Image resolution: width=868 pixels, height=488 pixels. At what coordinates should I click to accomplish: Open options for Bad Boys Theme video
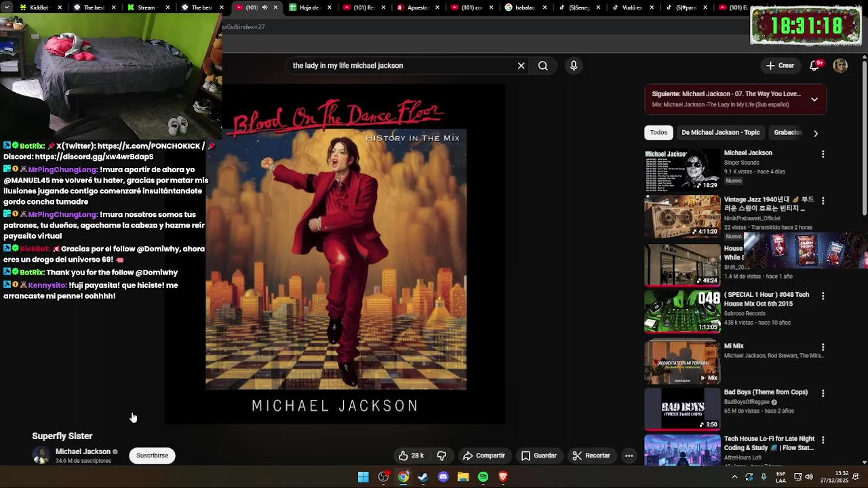[x=823, y=393]
